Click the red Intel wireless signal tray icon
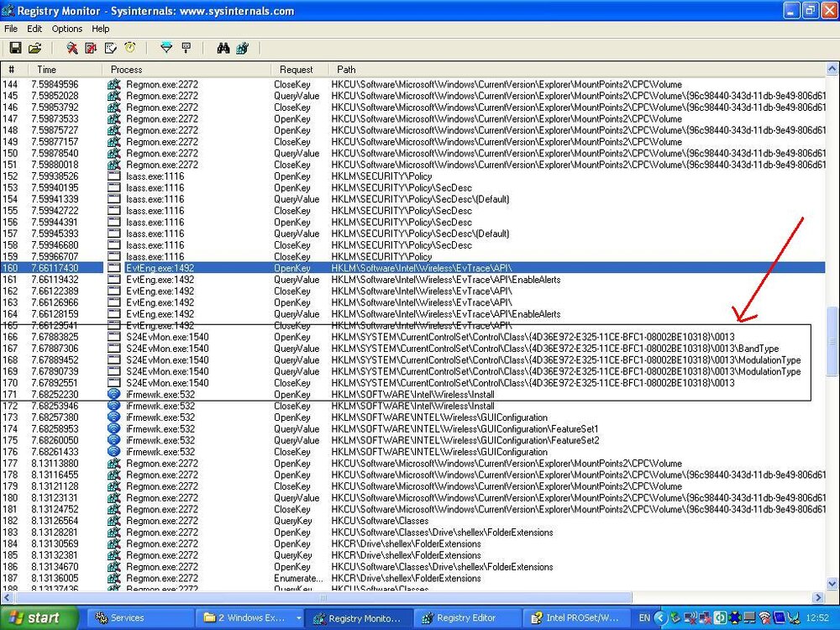840x630 pixels. [x=765, y=618]
